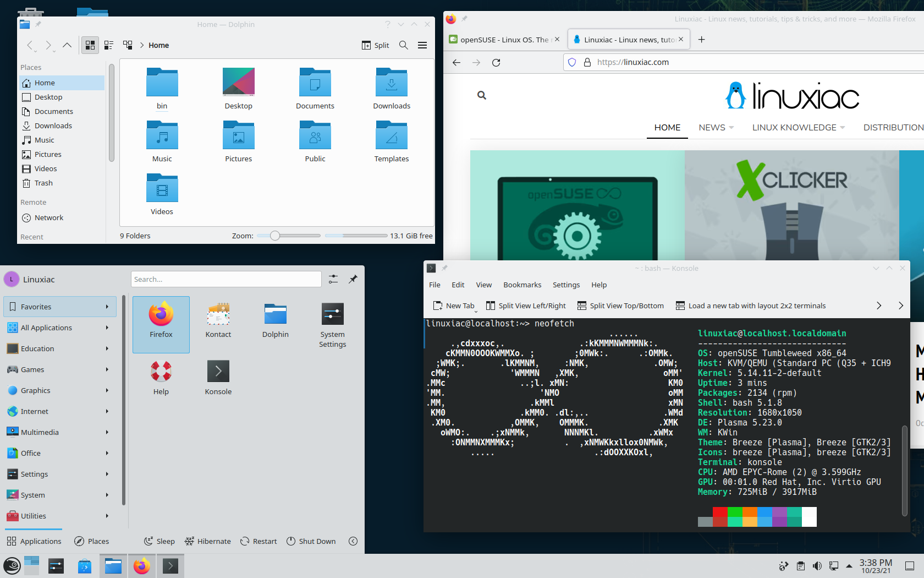Launch System Settings from launcher favorites
The height and width of the screenshot is (578, 924).
click(333, 325)
